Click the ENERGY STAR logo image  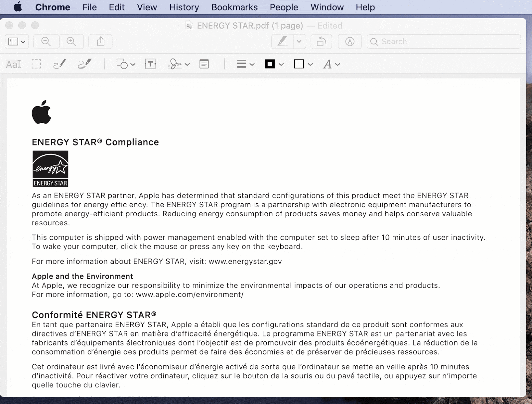point(50,169)
